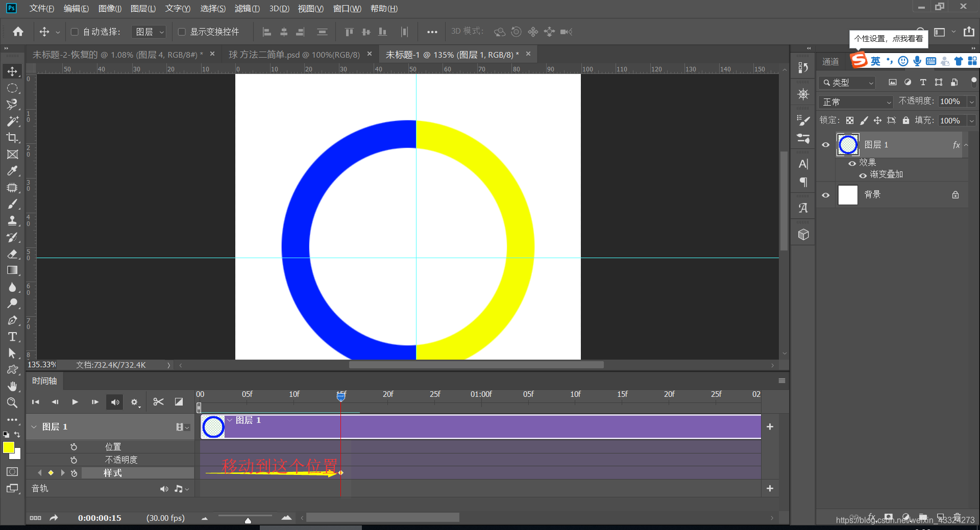Viewport: 980px width, 530px height.
Task: Select the Horizontal Type tool
Action: (12, 337)
